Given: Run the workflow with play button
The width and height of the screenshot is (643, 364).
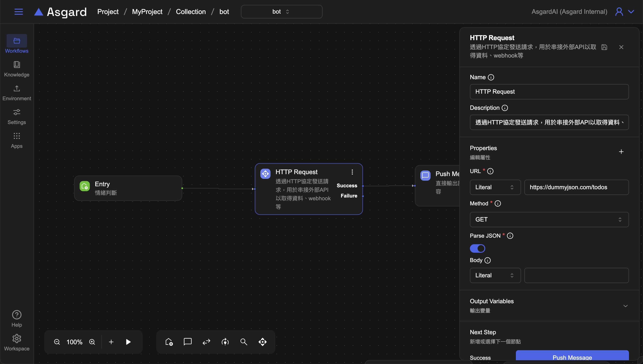Looking at the screenshot, I should coord(128,342).
